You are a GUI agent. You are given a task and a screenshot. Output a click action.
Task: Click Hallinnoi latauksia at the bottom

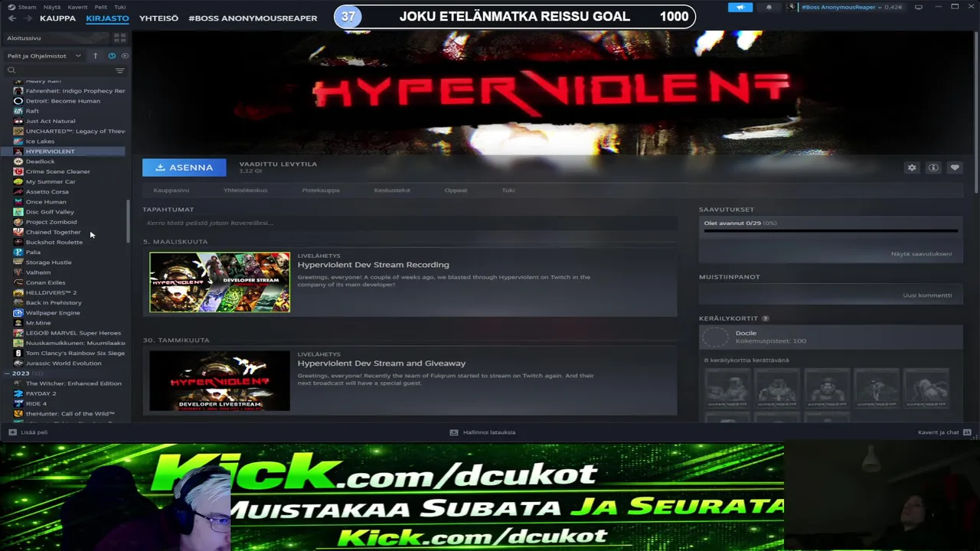[x=489, y=432]
